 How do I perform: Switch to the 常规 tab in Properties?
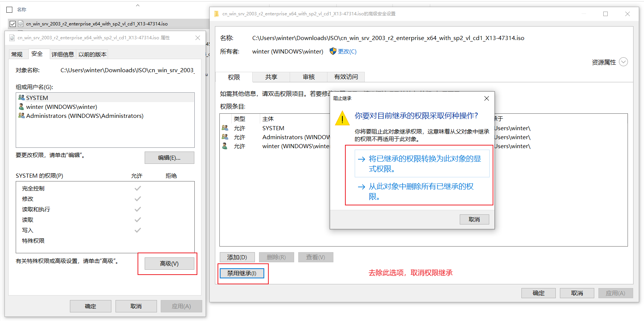click(x=17, y=55)
